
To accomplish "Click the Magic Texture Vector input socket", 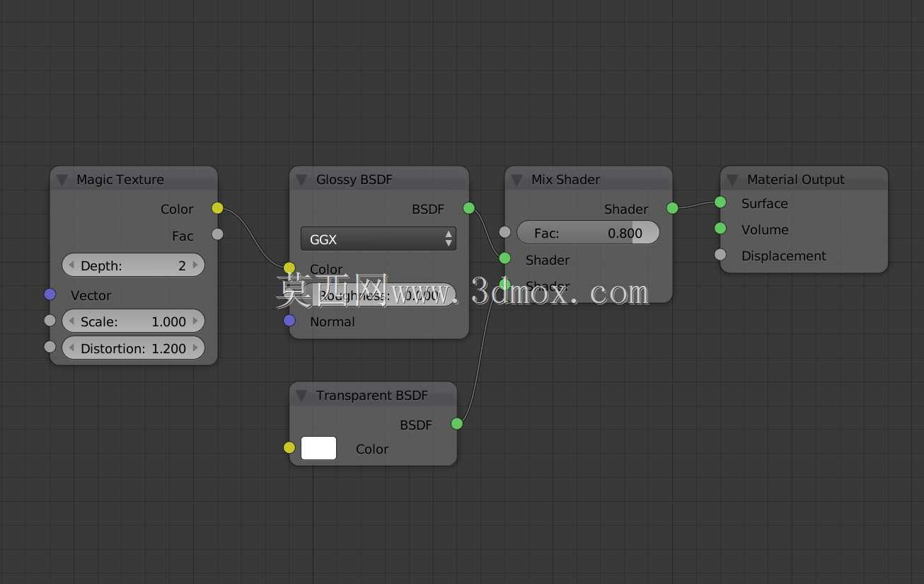I will coord(50,294).
